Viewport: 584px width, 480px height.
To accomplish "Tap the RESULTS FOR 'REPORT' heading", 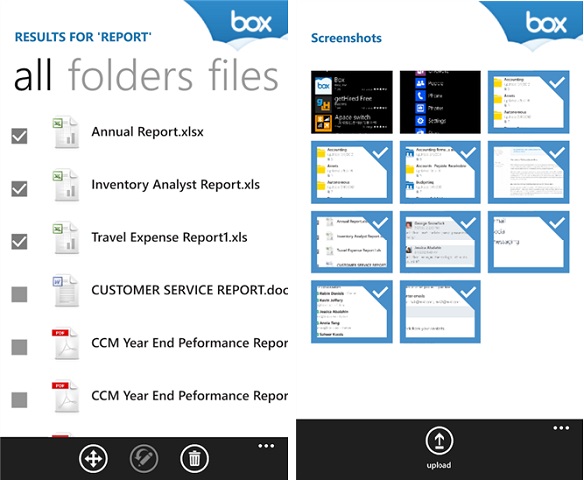I will pos(83,37).
